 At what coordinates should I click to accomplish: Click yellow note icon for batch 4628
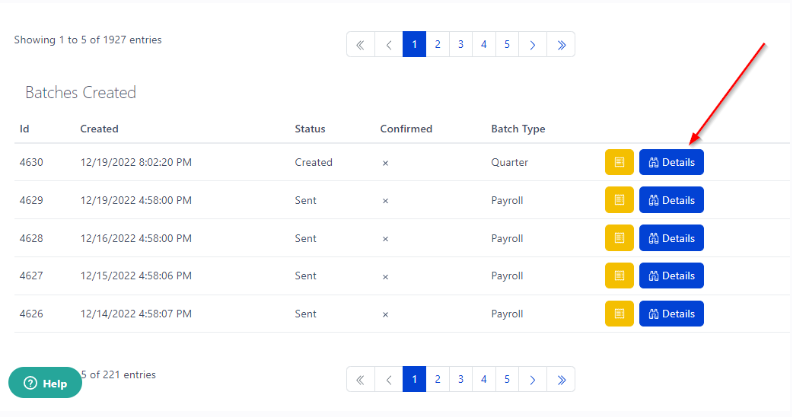point(619,238)
